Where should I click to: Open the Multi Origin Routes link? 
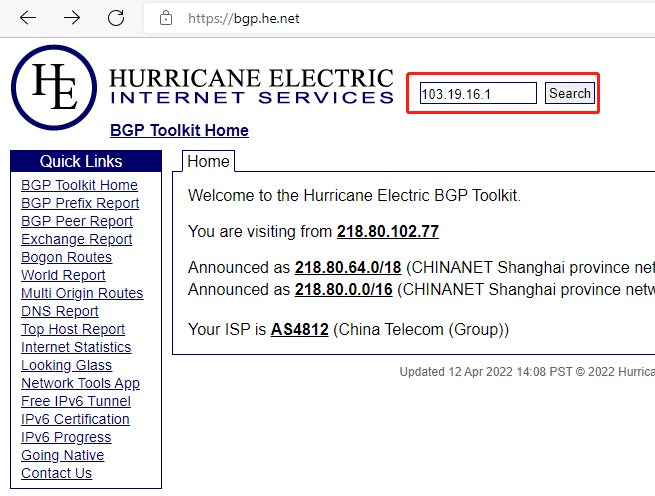coord(82,293)
